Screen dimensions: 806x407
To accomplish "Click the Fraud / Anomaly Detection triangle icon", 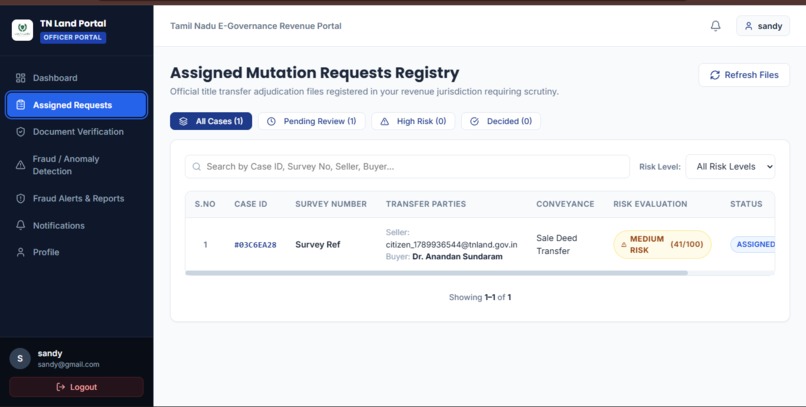I will (x=21, y=165).
